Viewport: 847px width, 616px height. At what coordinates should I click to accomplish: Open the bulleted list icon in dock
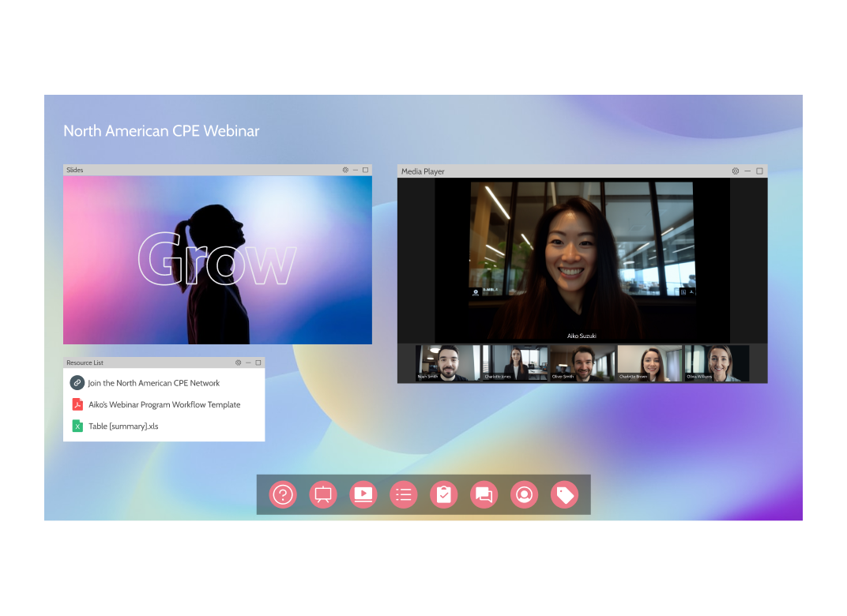click(x=404, y=494)
